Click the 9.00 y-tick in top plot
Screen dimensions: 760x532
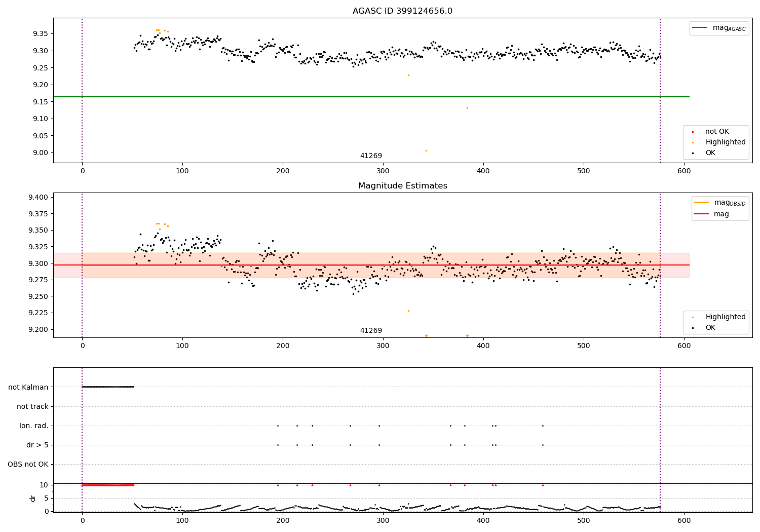[x=41, y=153]
